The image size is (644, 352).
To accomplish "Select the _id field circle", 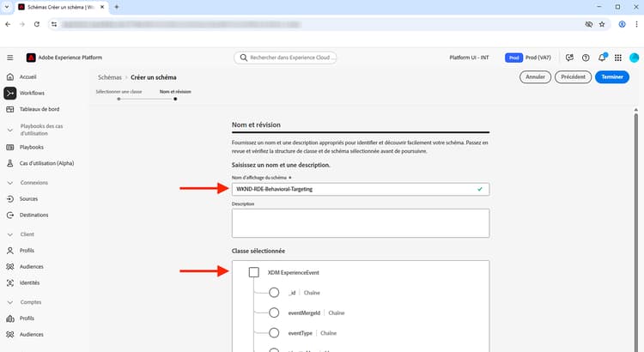I will (x=274, y=293).
